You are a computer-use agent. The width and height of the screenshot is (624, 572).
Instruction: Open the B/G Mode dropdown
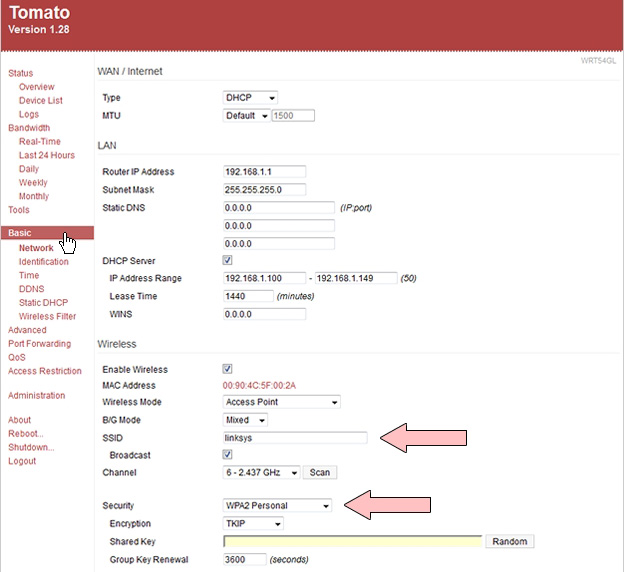click(251, 420)
